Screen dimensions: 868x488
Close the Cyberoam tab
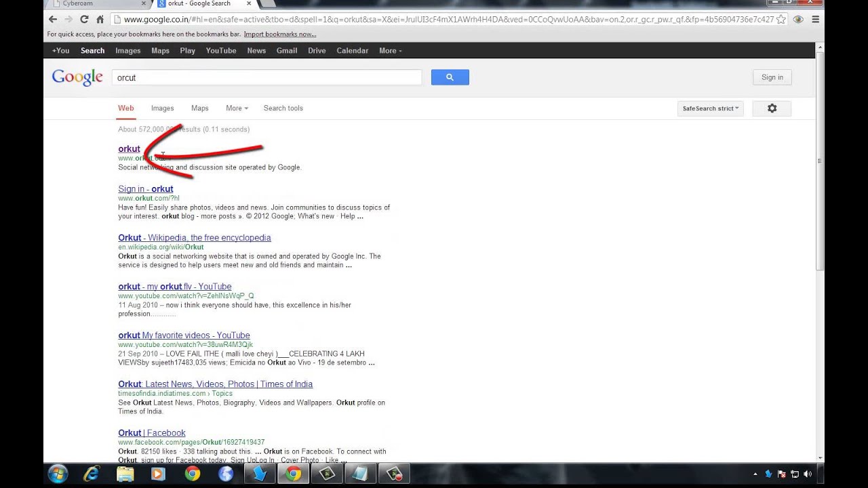[144, 3]
